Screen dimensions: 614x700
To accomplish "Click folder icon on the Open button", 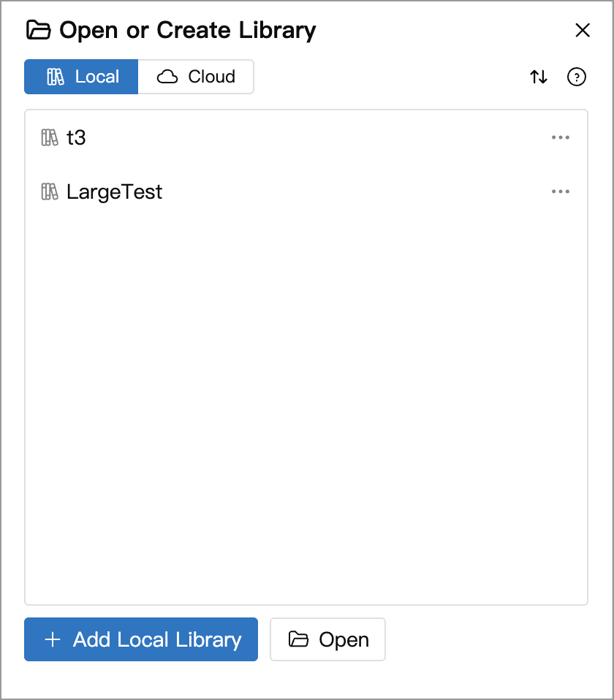I will point(298,639).
